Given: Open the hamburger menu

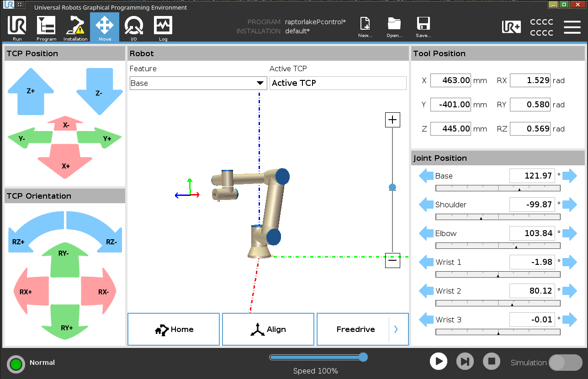Looking at the screenshot, I should pyautogui.click(x=572, y=27).
